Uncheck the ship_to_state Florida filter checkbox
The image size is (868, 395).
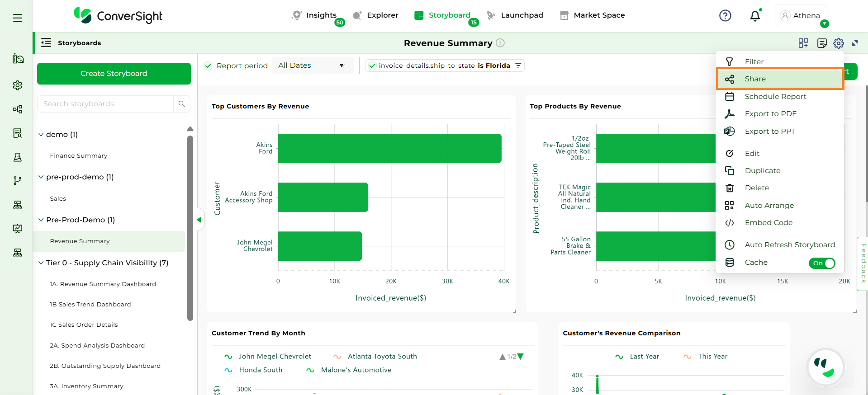click(x=372, y=66)
